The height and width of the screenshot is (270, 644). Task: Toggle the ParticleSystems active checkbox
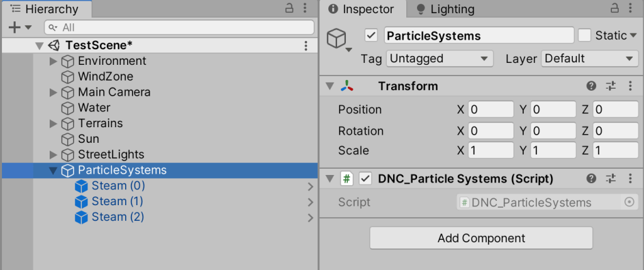[x=371, y=35]
